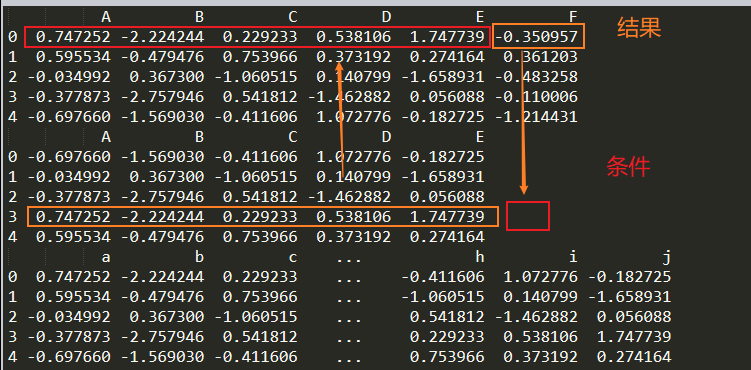Click -0.411606 under lowercase column c
The width and height of the screenshot is (751, 370).
pyautogui.click(x=256, y=357)
